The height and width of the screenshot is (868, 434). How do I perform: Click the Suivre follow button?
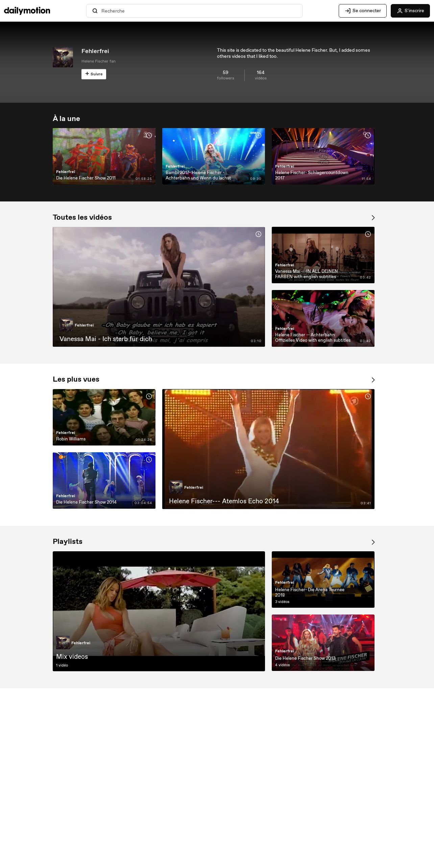pyautogui.click(x=94, y=74)
